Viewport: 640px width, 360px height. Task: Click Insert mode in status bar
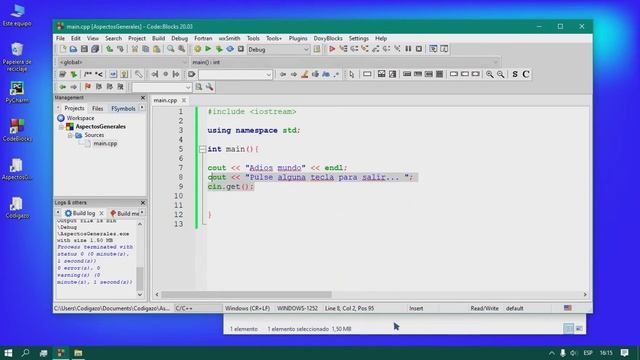pyautogui.click(x=416, y=309)
